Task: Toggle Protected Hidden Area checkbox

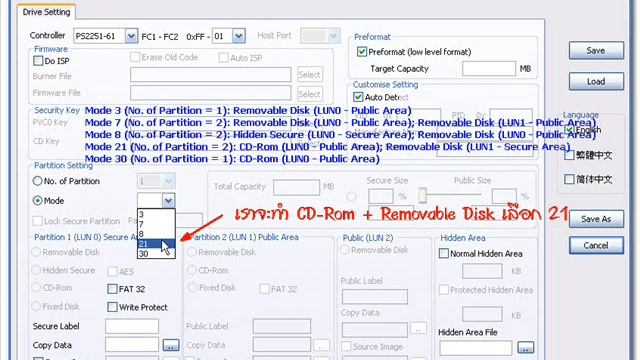Action: (444, 290)
